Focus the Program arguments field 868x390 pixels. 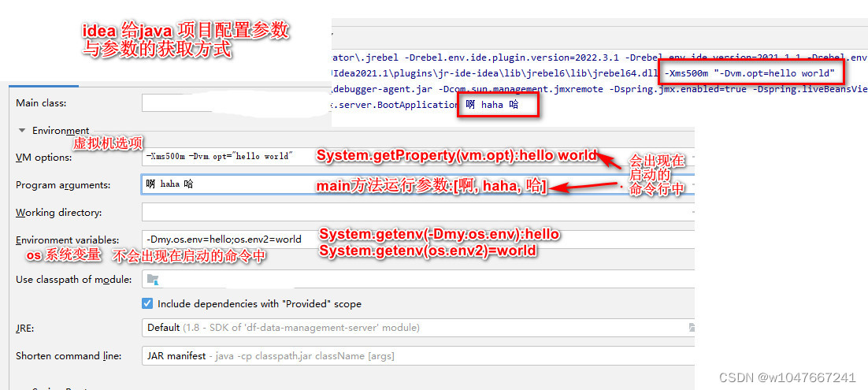point(418,184)
